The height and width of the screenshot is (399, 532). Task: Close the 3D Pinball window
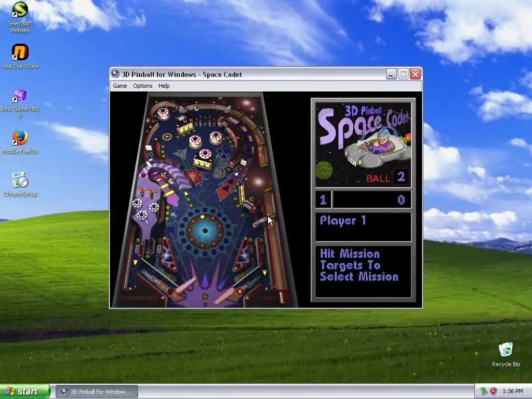tap(415, 74)
